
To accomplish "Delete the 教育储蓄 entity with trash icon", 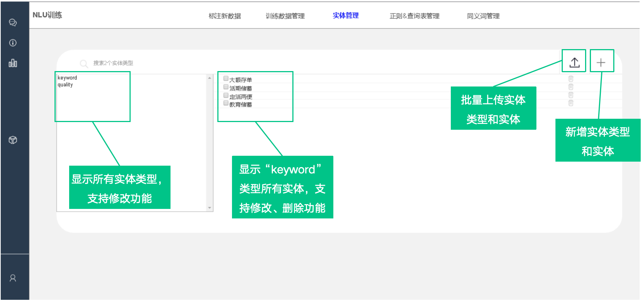I will tap(571, 103).
